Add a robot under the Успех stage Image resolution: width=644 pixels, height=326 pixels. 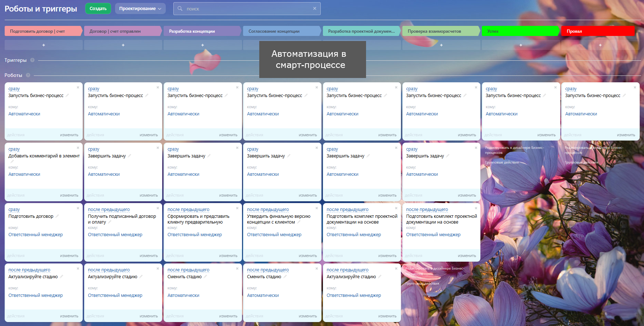(521, 45)
